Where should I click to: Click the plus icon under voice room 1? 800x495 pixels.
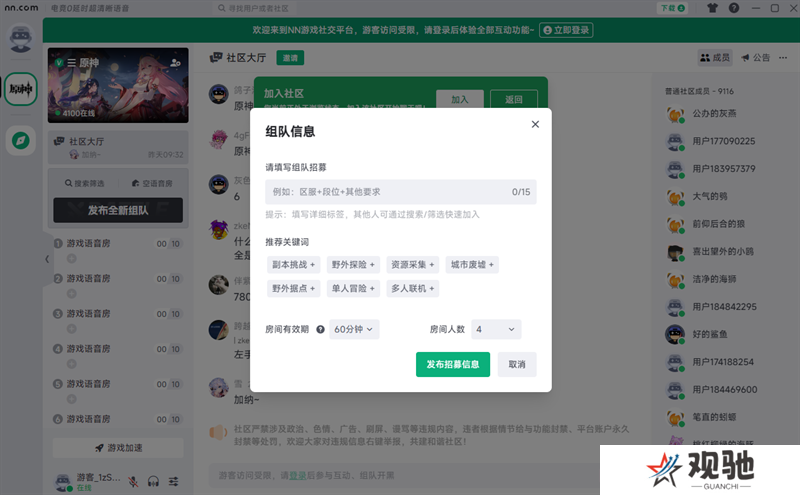[71, 259]
